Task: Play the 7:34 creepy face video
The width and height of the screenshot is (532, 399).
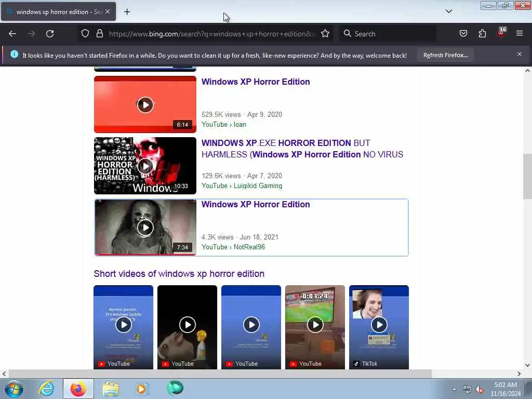Action: (145, 228)
